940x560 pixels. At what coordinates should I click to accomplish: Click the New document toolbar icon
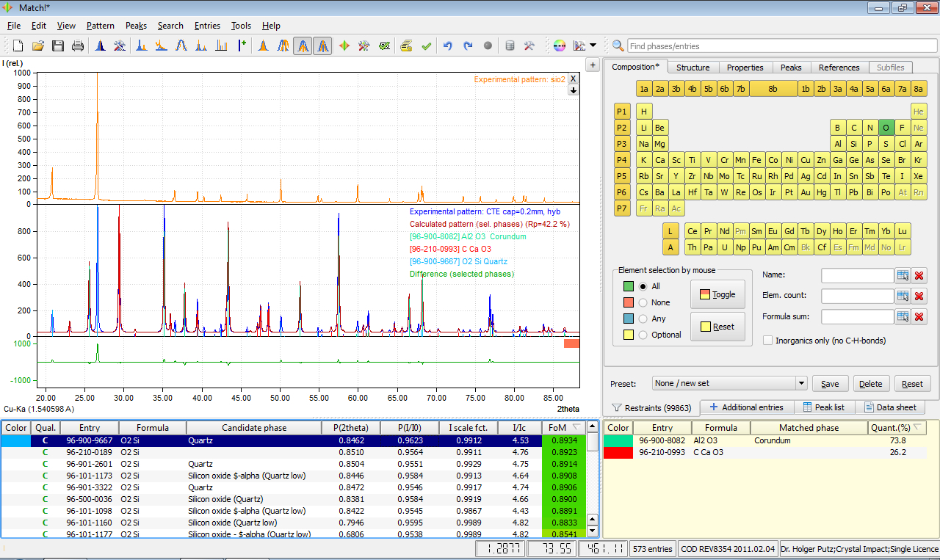click(x=18, y=46)
